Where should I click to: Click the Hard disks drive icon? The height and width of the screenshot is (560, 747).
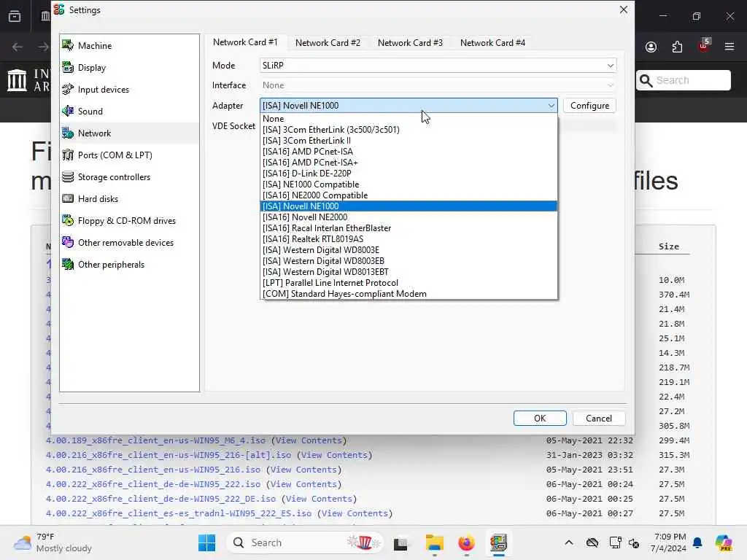pos(68,198)
